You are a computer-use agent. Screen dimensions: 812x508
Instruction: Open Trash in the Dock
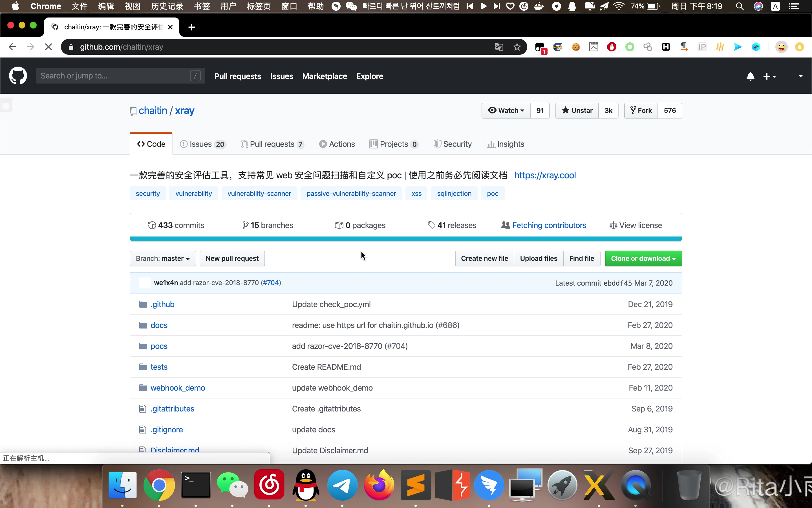(x=689, y=485)
